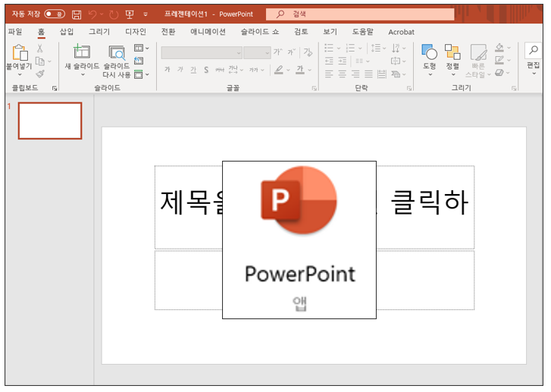The image size is (551, 392).
Task: Click the Decrease Font Size icon
Action: tap(291, 52)
